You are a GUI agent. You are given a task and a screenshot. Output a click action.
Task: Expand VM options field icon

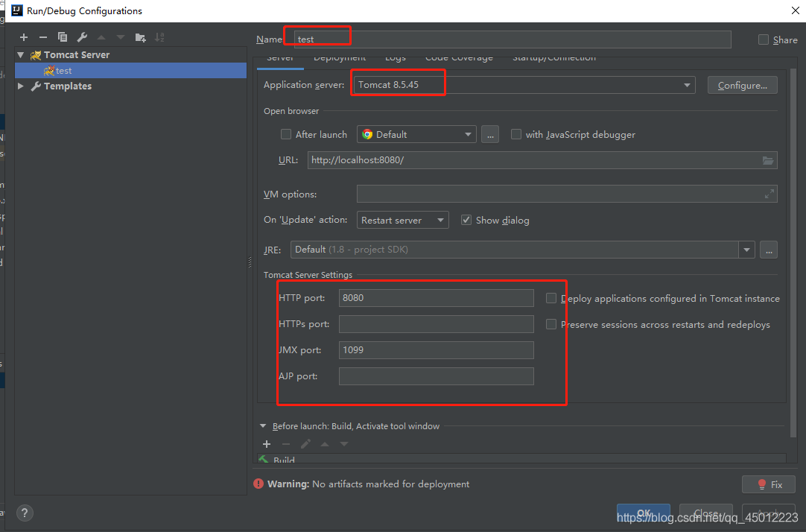point(769,194)
